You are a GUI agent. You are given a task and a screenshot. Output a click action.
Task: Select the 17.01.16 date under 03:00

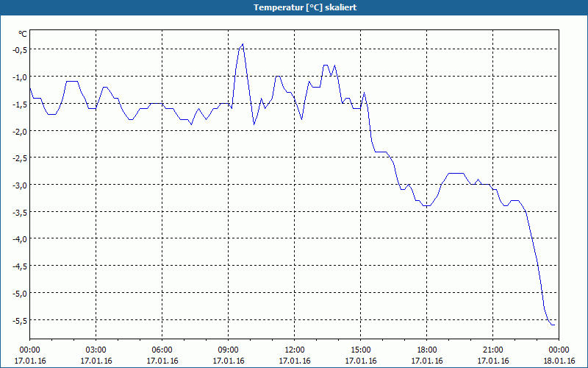tap(96, 361)
